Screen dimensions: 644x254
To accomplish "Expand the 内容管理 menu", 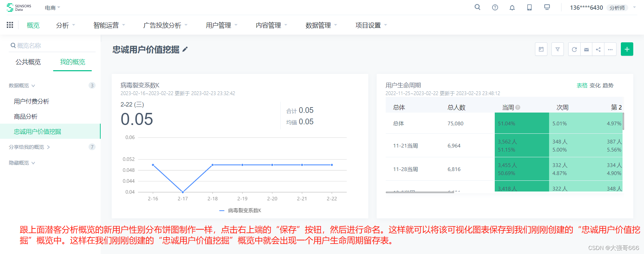I will point(271,25).
